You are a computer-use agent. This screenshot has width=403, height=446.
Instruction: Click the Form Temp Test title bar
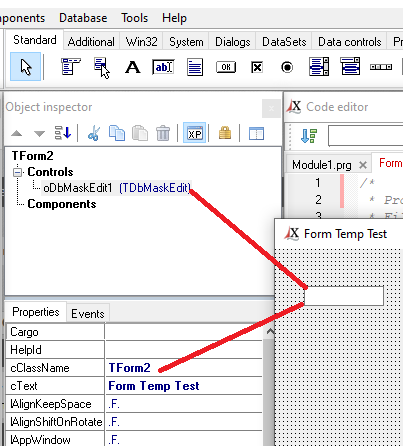[339, 234]
